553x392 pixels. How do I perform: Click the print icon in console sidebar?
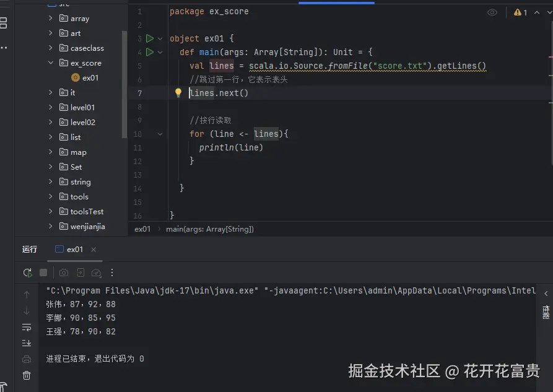(x=27, y=359)
